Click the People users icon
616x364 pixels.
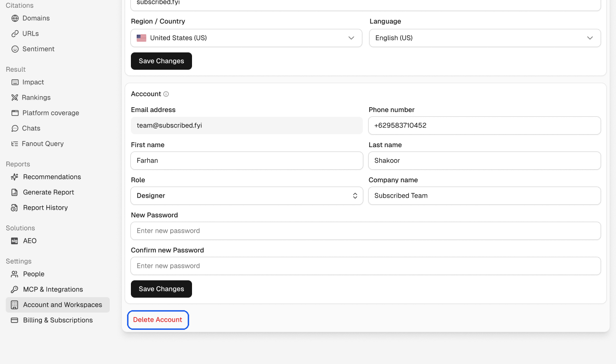[x=14, y=274]
